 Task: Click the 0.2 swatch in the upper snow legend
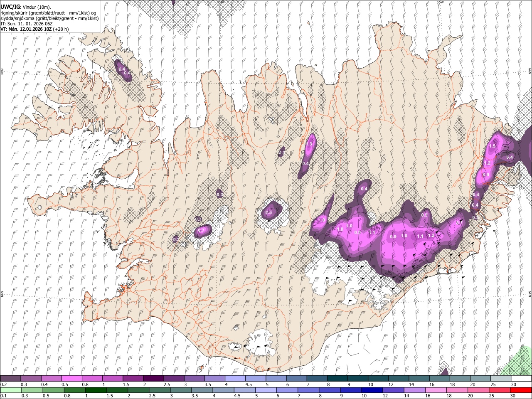(x=10, y=379)
